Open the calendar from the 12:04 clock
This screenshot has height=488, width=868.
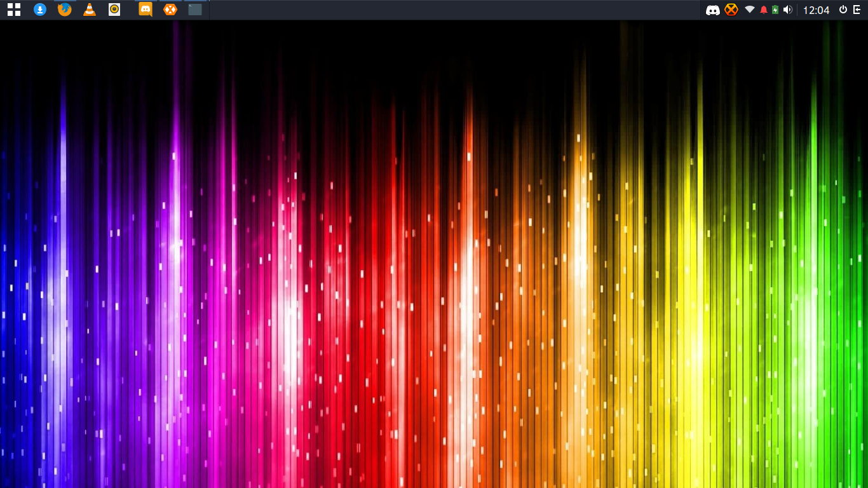coord(816,10)
